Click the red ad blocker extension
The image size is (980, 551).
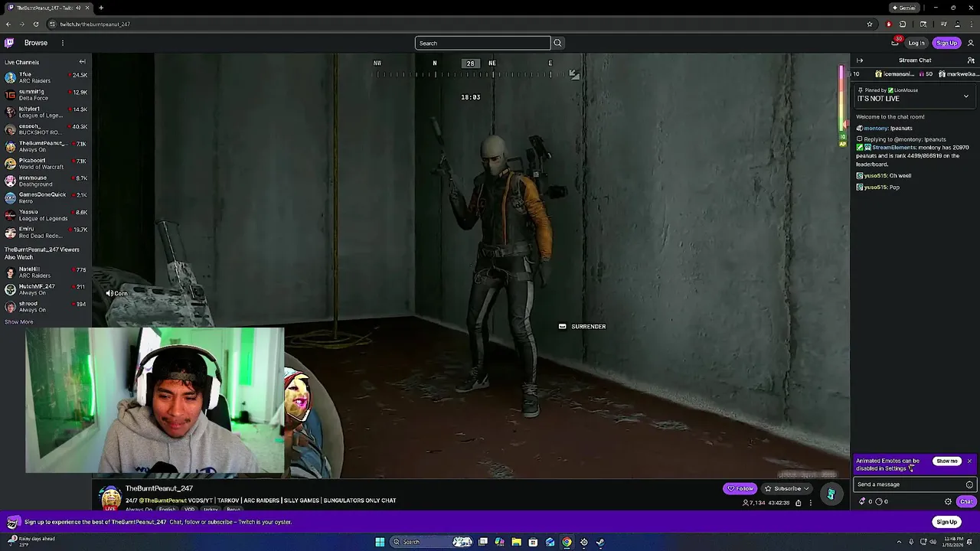click(888, 24)
